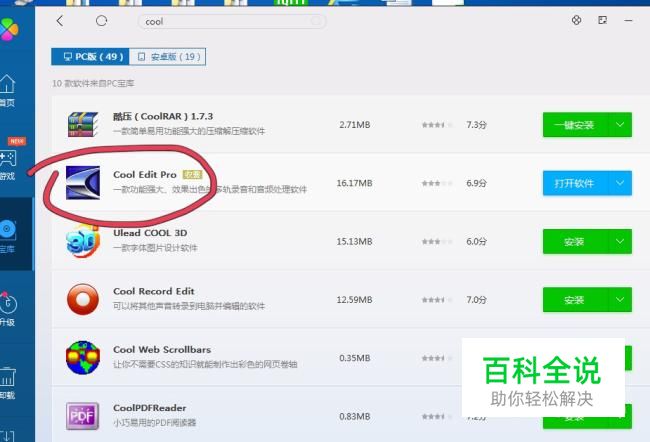Expand dropdown next to Cool Record Edit install

[x=620, y=300]
